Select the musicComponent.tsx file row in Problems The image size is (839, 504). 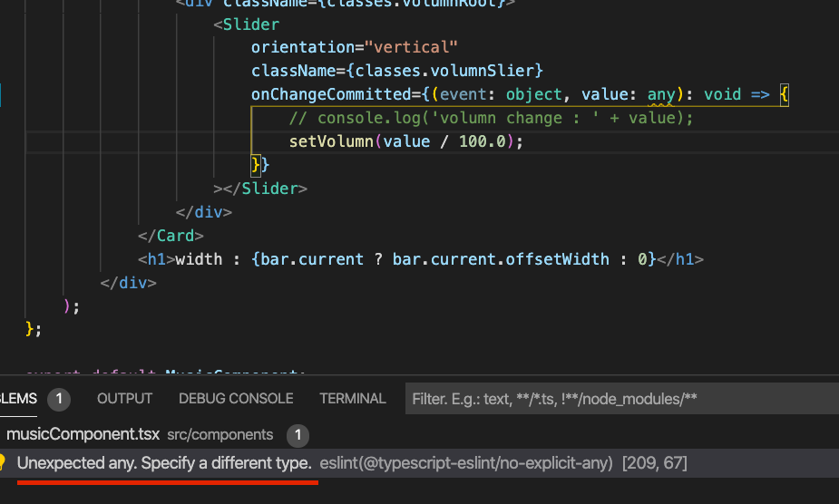pyautogui.click(x=419, y=434)
